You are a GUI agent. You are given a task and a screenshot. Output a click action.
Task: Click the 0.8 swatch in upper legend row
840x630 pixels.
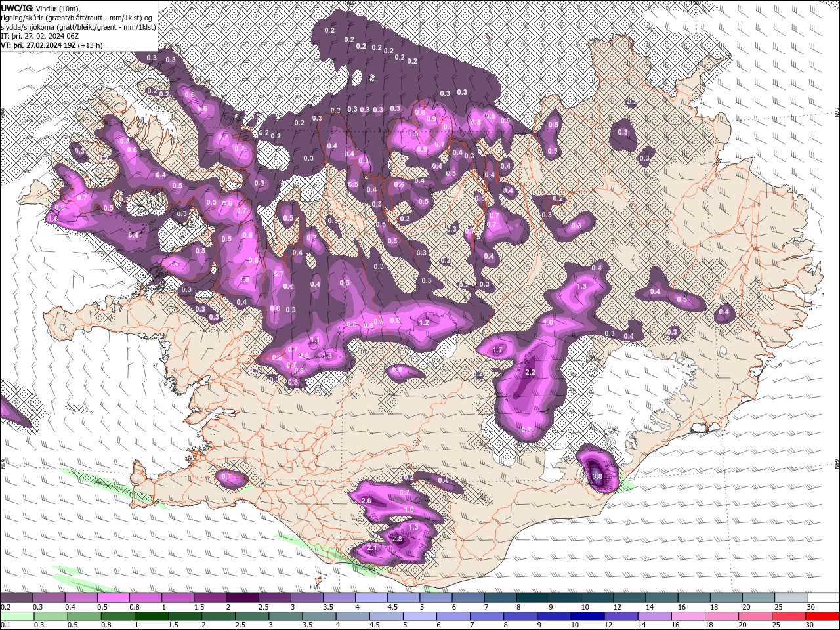pyautogui.click(x=145, y=598)
